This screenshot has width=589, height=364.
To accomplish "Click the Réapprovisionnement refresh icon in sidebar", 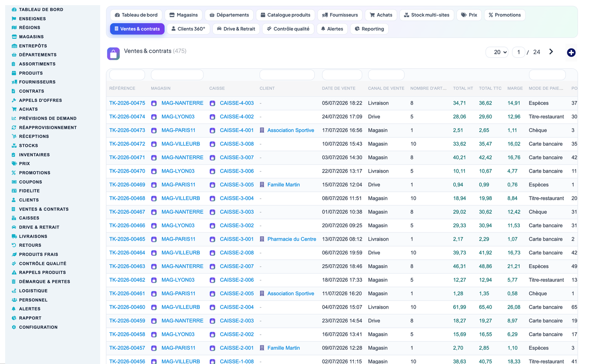I will click(x=14, y=127).
